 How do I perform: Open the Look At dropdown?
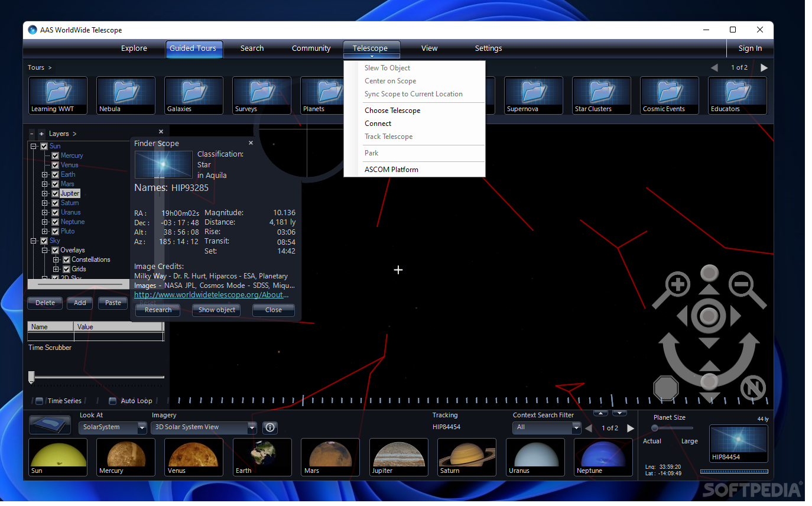pos(112,427)
